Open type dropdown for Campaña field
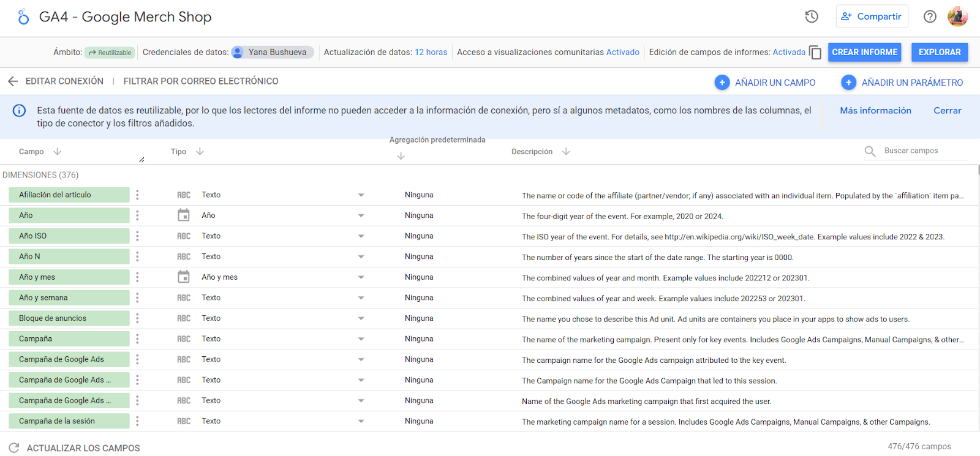This screenshot has width=980, height=456. pos(361,339)
